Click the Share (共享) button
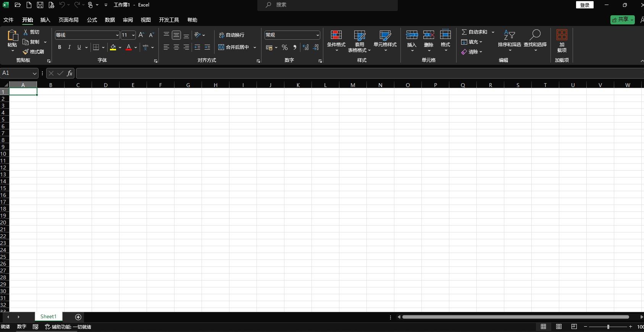 point(623,19)
